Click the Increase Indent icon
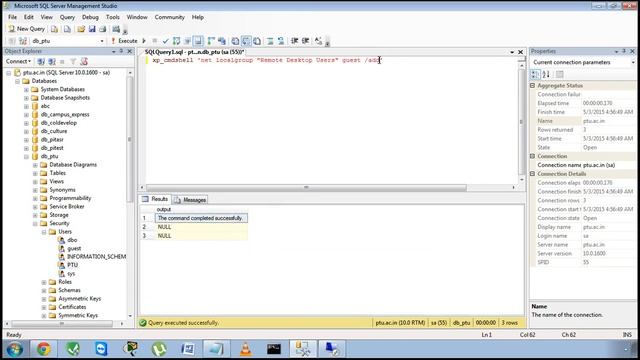Image resolution: width=640 pixels, height=360 pixels. pyautogui.click(x=305, y=41)
